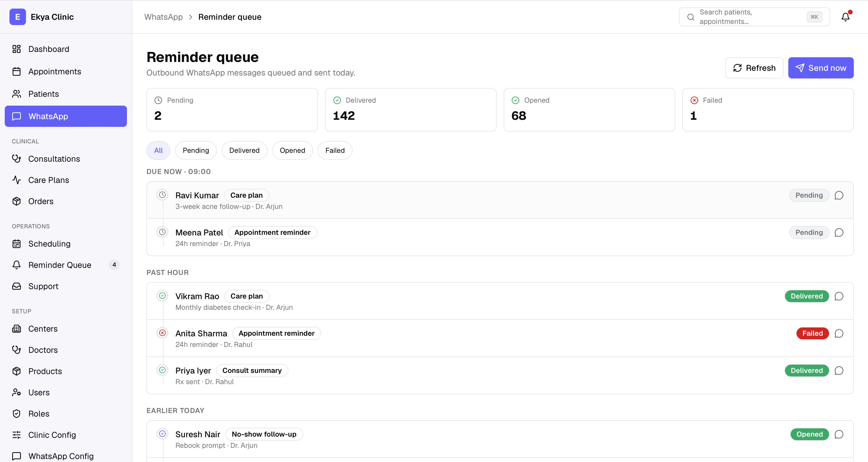Toggle the Pending filter chip
The height and width of the screenshot is (462, 868).
[x=196, y=150]
